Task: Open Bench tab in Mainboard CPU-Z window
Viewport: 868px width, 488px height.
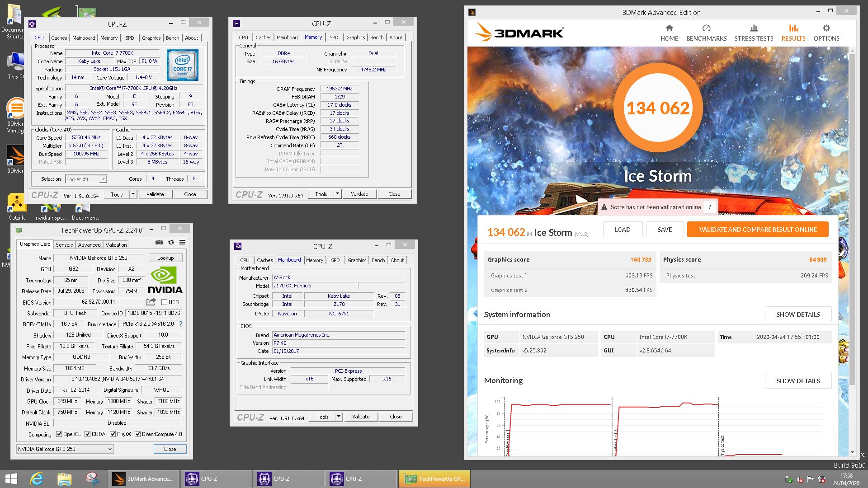Action: (378, 260)
